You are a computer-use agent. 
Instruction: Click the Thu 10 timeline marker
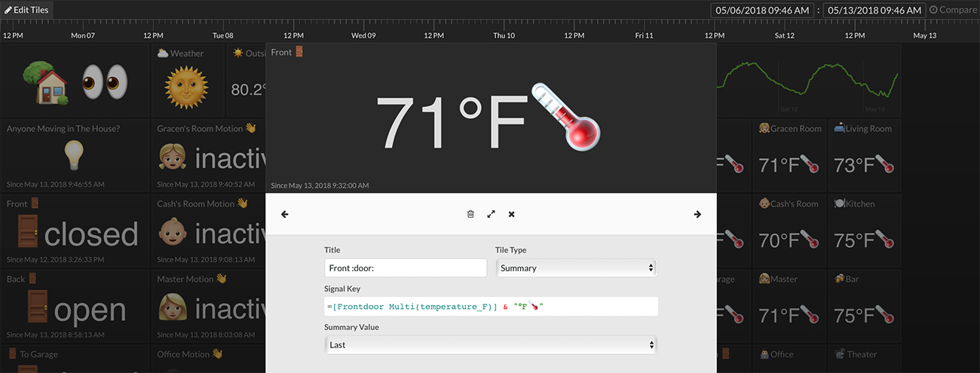point(504,35)
